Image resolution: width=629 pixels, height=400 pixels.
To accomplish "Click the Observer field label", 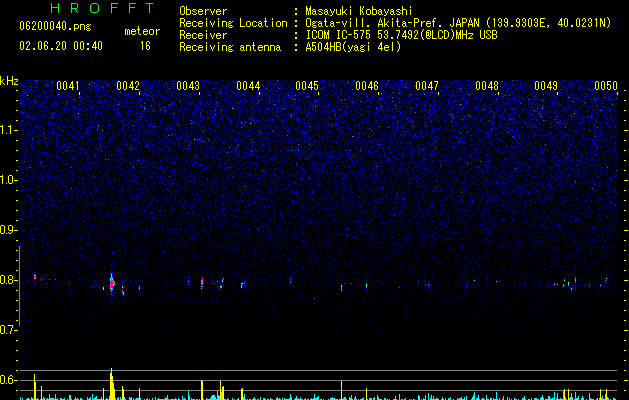I will tap(203, 11).
